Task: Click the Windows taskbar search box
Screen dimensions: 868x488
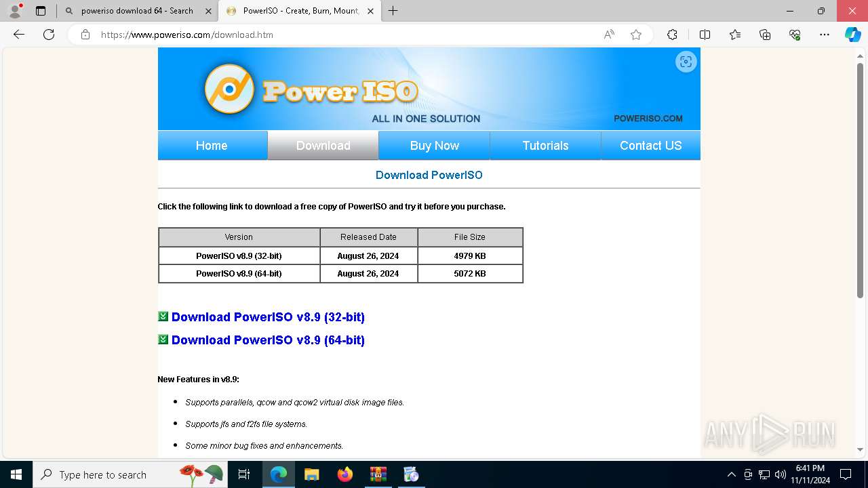Action: coord(129,474)
